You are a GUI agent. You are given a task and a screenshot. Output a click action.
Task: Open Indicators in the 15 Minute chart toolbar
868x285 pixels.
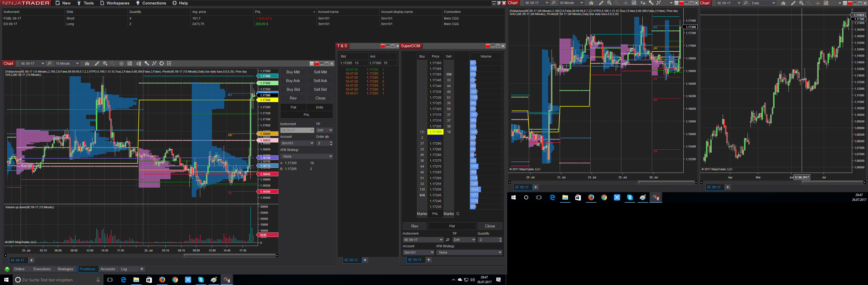coord(147,64)
